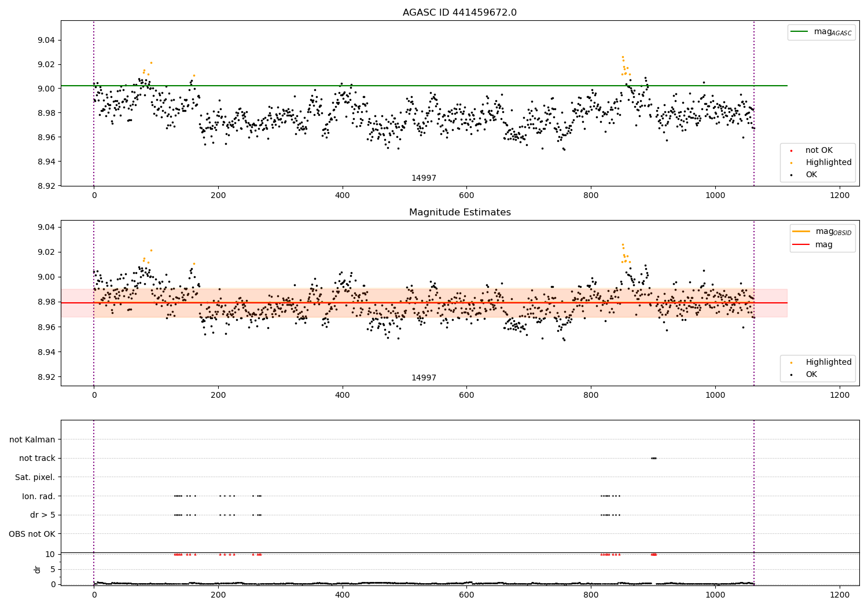Click the 'Ion. rad.' axis label
This screenshot has width=868, height=608.
coord(39,496)
